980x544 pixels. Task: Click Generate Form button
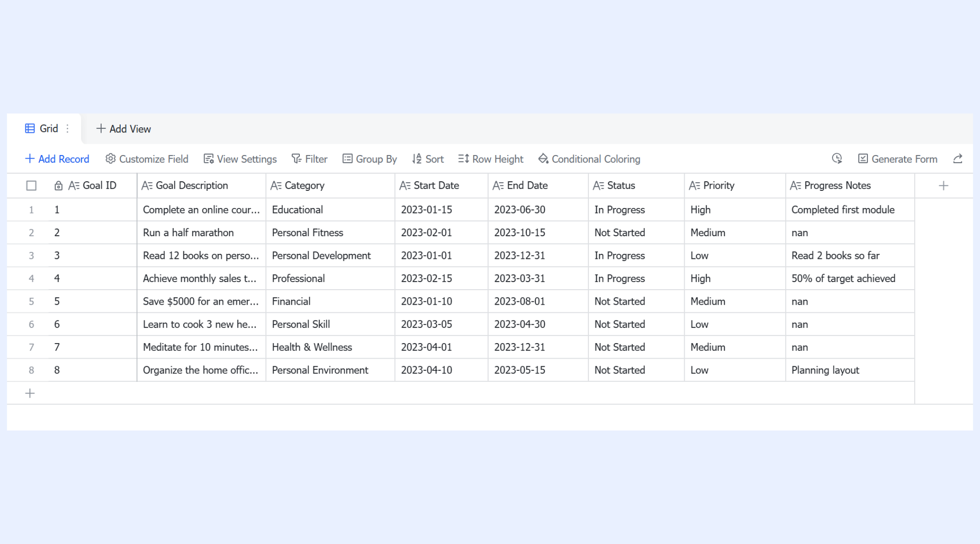[898, 159]
